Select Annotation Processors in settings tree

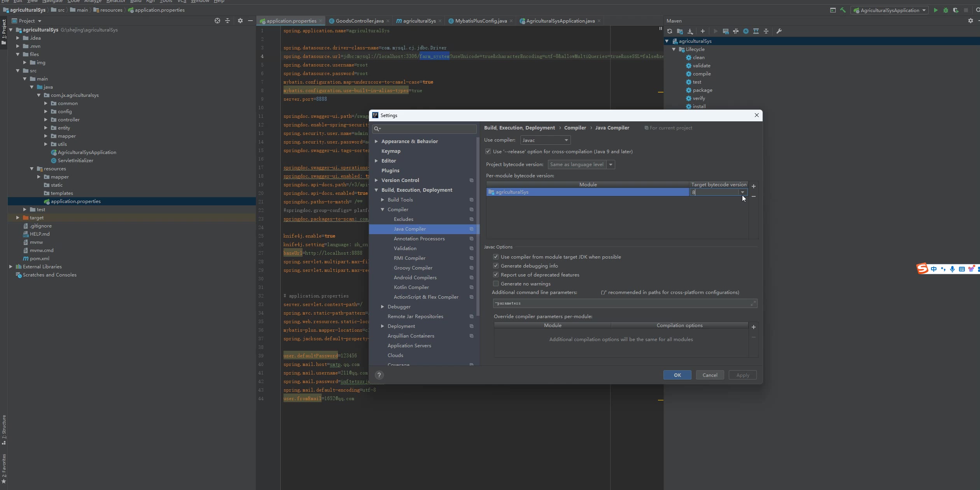(x=419, y=238)
